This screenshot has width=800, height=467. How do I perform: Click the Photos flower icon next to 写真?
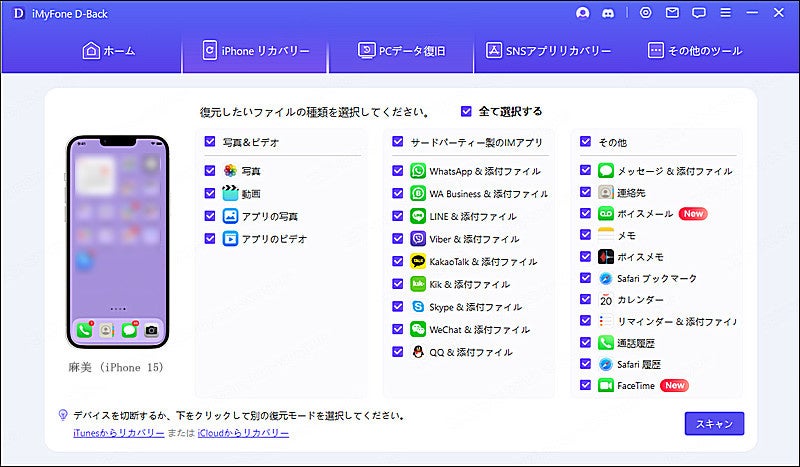(x=230, y=170)
